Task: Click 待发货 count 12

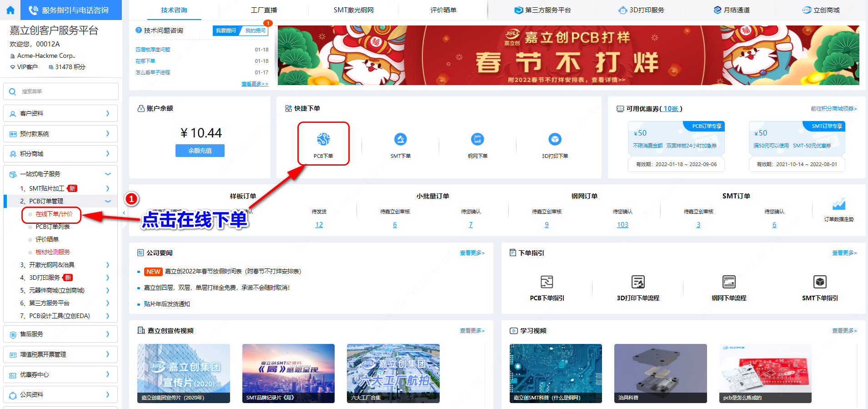Action: [x=319, y=225]
